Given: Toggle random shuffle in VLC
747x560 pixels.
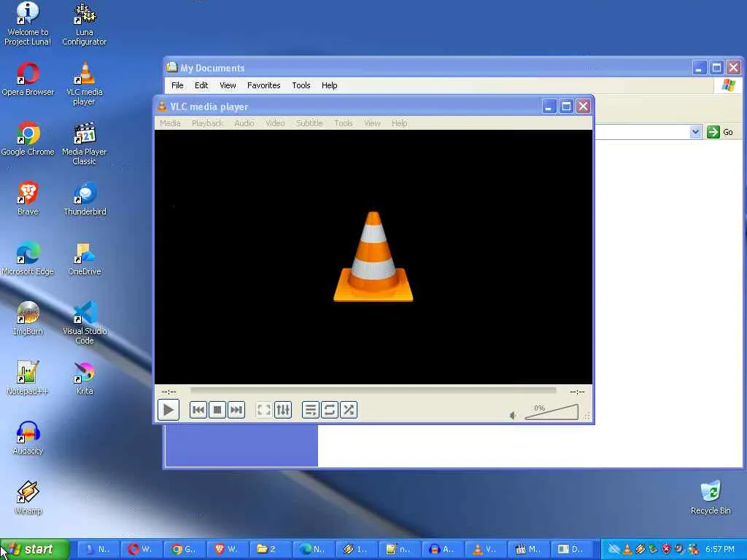Looking at the screenshot, I should [x=348, y=410].
